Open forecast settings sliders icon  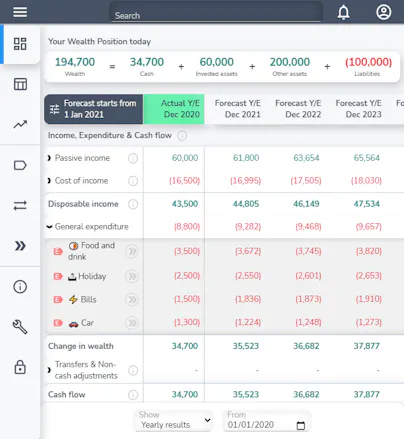pyautogui.click(x=55, y=109)
